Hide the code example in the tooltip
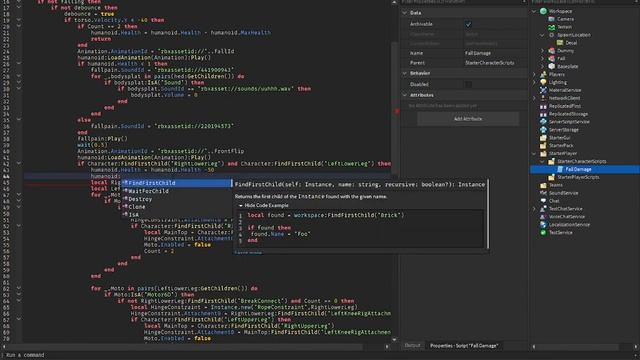This screenshot has height=360, width=640. tap(264, 205)
